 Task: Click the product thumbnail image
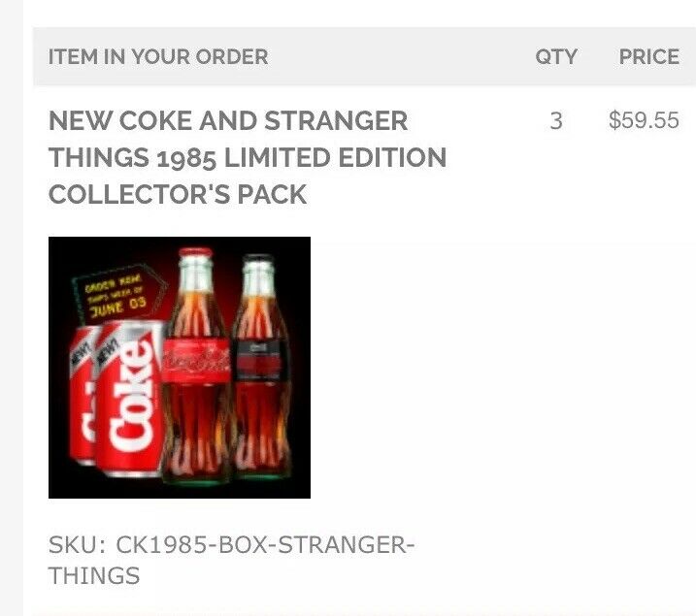[180, 368]
